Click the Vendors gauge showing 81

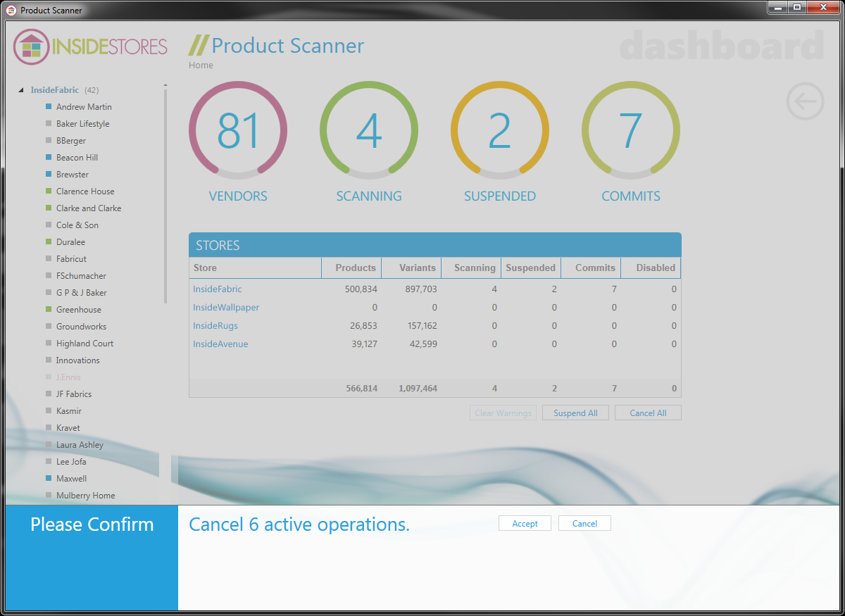(238, 130)
